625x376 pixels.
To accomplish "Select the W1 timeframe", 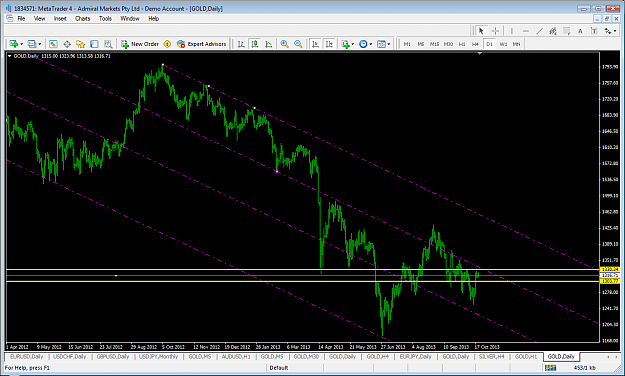I will coord(503,44).
